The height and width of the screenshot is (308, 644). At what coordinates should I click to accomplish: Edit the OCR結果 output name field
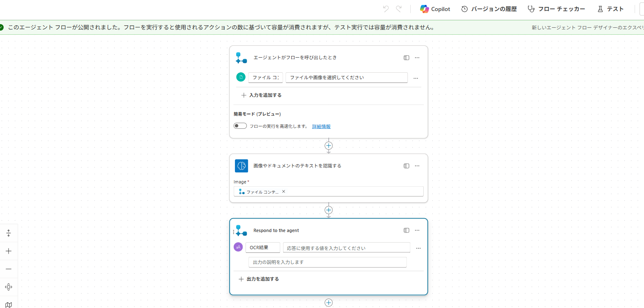[x=263, y=248]
